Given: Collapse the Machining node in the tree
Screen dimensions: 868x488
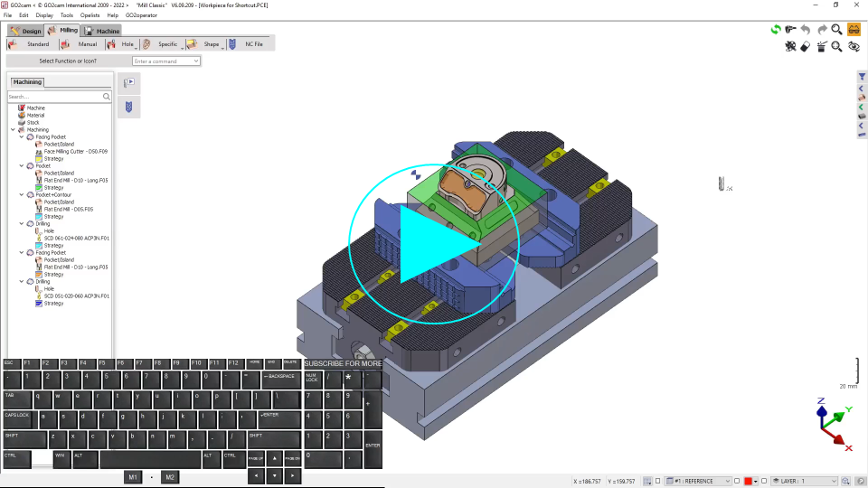Looking at the screenshot, I should pyautogui.click(x=13, y=130).
